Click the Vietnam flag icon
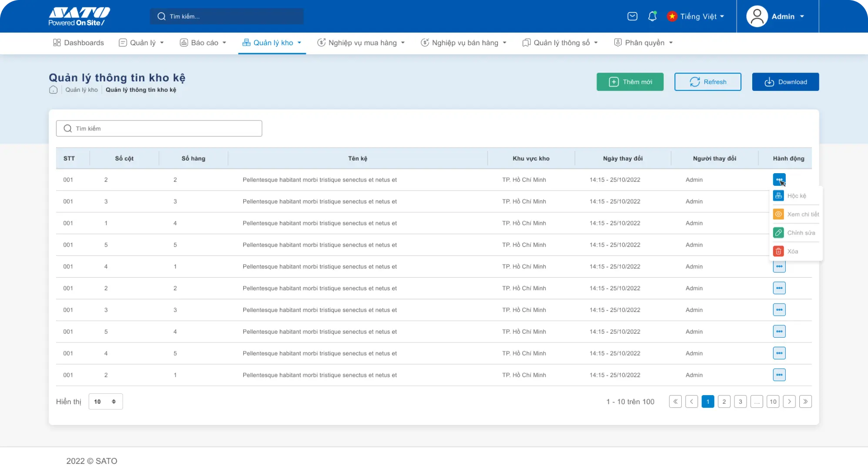Image resolution: width=868 pixels, height=476 pixels. tap(672, 17)
